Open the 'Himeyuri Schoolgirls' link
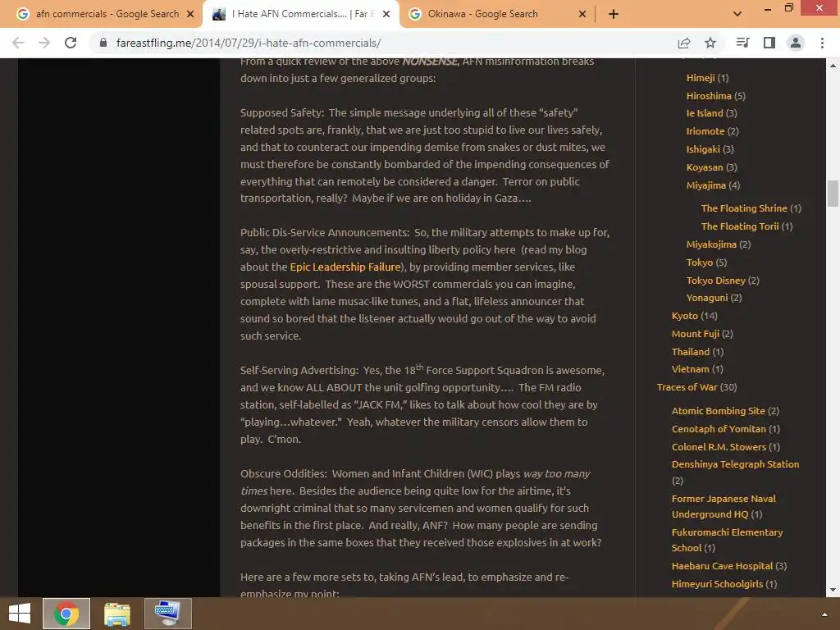Screen dimensions: 840x630 [x=717, y=584]
